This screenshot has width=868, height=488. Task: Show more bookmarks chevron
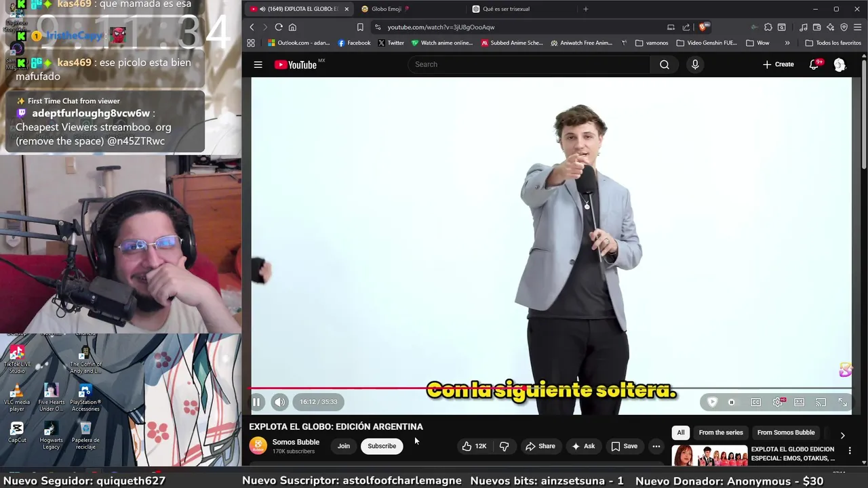(787, 43)
